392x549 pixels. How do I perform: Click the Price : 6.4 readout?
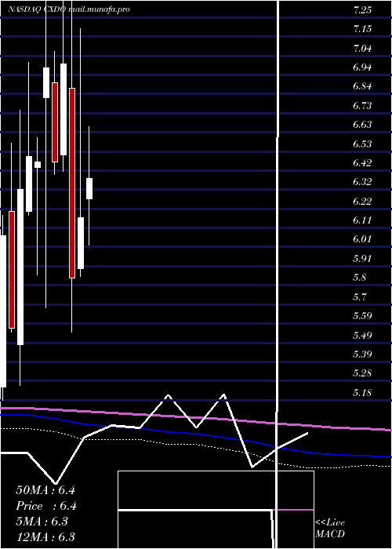pyautogui.click(x=46, y=506)
